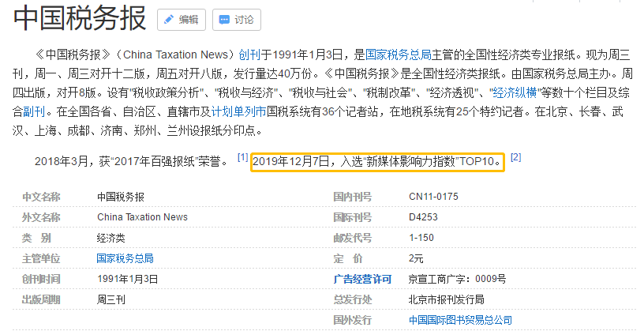Click the 1-150 postal distribution code
Viewport: 644px width, 331px height.
click(421, 237)
